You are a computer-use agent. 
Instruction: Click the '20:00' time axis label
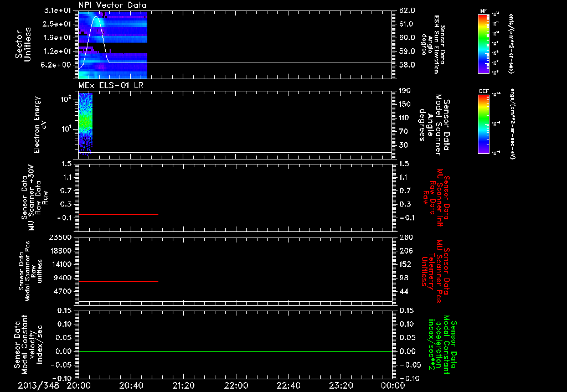[x=79, y=385]
